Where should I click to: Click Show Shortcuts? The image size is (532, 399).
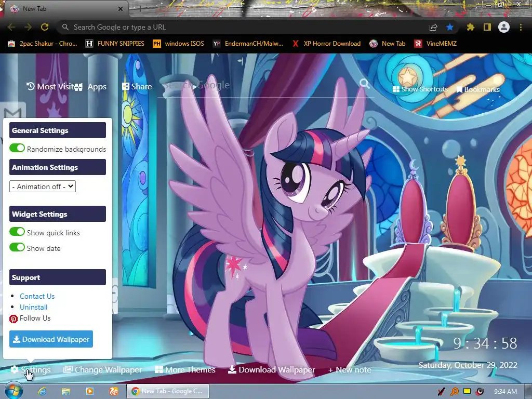pyautogui.click(x=420, y=89)
